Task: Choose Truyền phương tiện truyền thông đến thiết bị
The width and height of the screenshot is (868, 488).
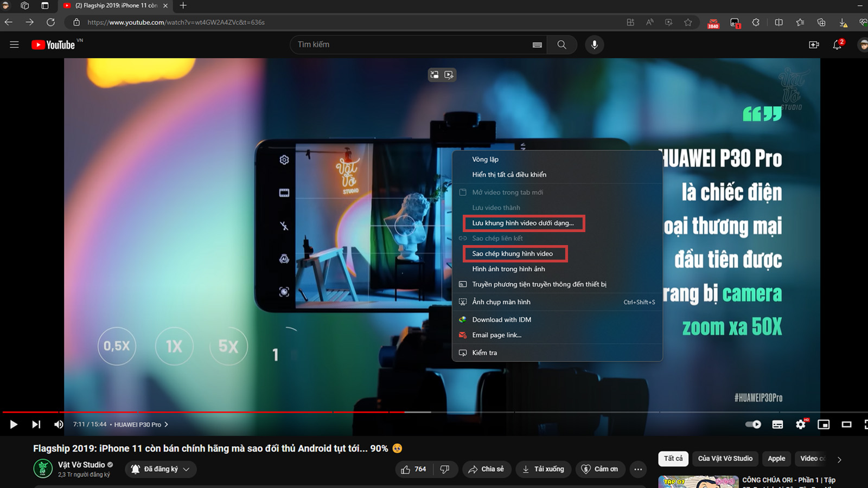Action: click(x=557, y=284)
